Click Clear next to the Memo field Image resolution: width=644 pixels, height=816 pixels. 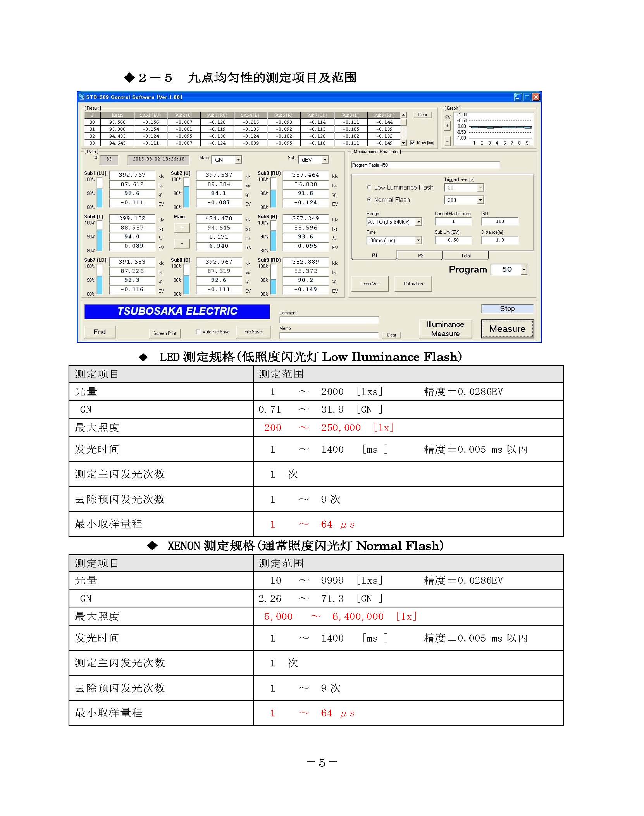(x=391, y=335)
